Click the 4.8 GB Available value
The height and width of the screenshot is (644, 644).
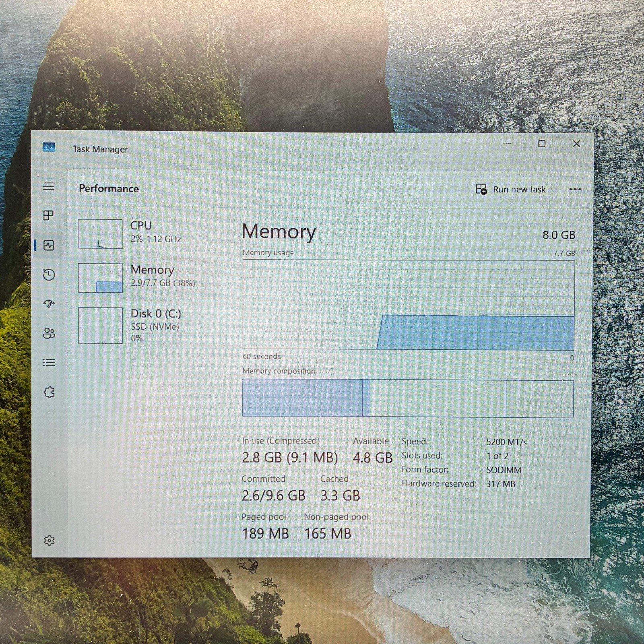point(373,458)
